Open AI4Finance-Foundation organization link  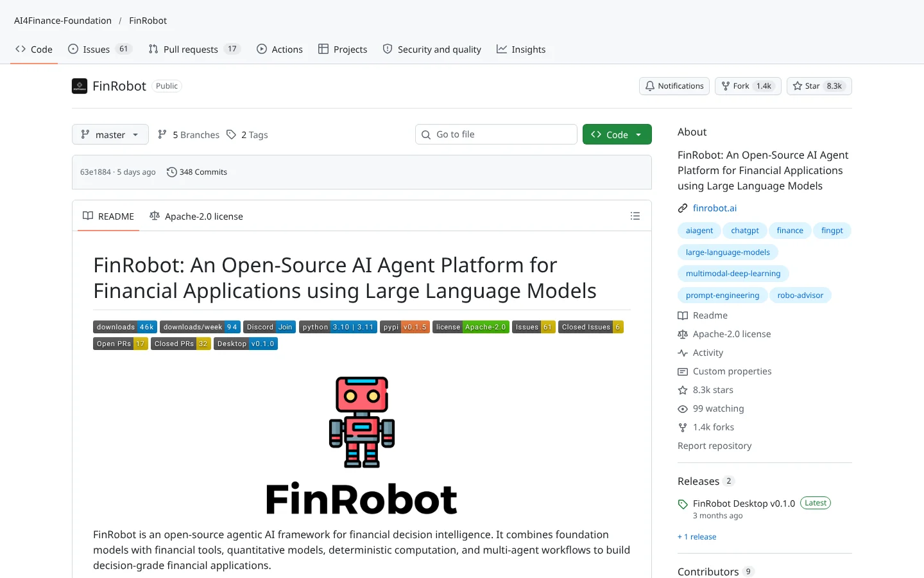(x=63, y=21)
